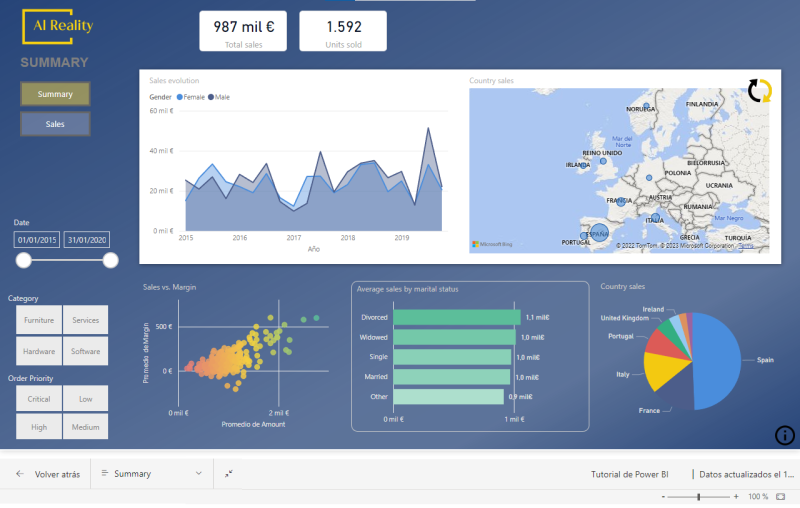Click the back arrow next to Volver atrás

point(20,474)
